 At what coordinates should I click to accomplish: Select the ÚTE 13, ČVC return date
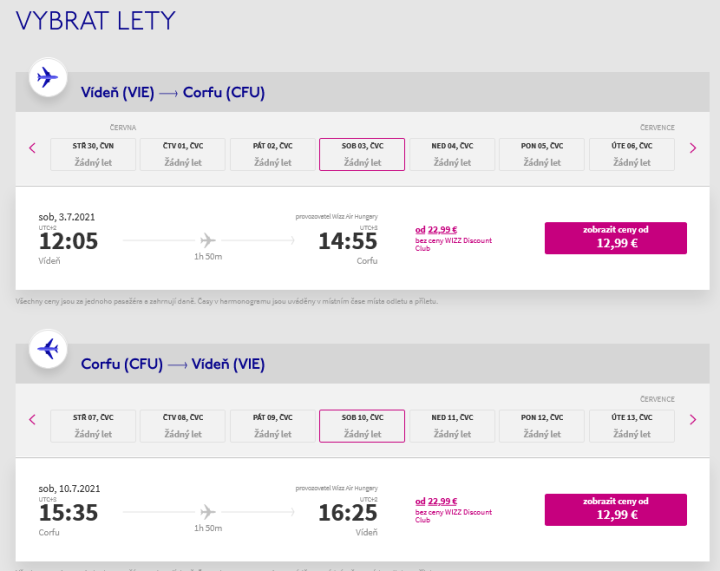(631, 425)
